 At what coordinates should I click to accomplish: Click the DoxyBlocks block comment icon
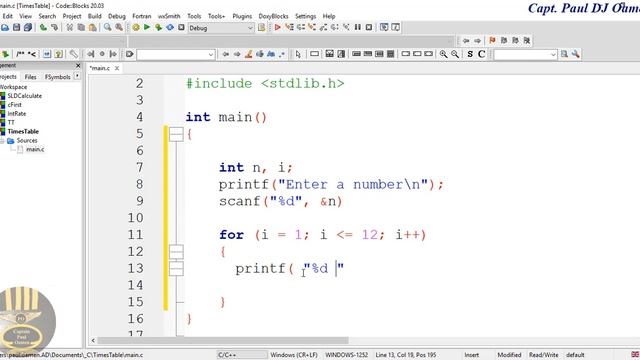[20, 54]
